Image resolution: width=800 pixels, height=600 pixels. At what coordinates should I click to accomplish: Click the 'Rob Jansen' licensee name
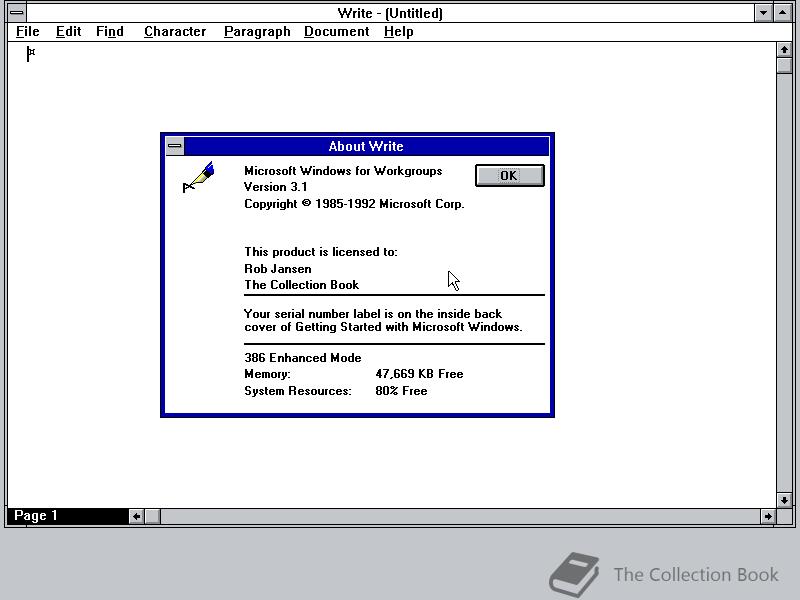[x=278, y=269]
